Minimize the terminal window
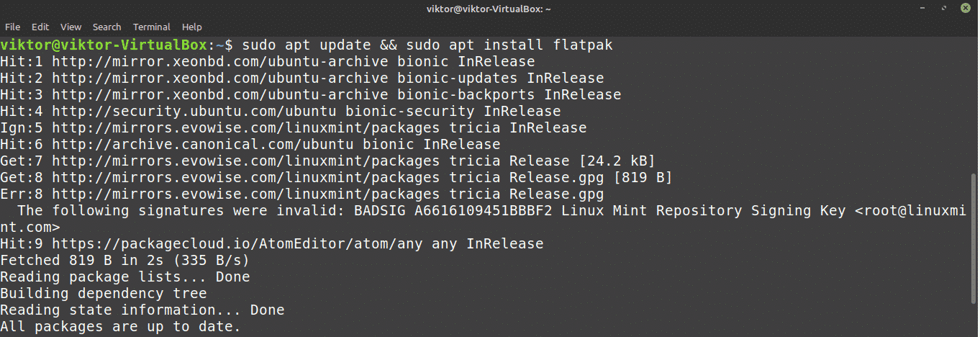Viewport: 980px width, 337px height. tap(923, 8)
